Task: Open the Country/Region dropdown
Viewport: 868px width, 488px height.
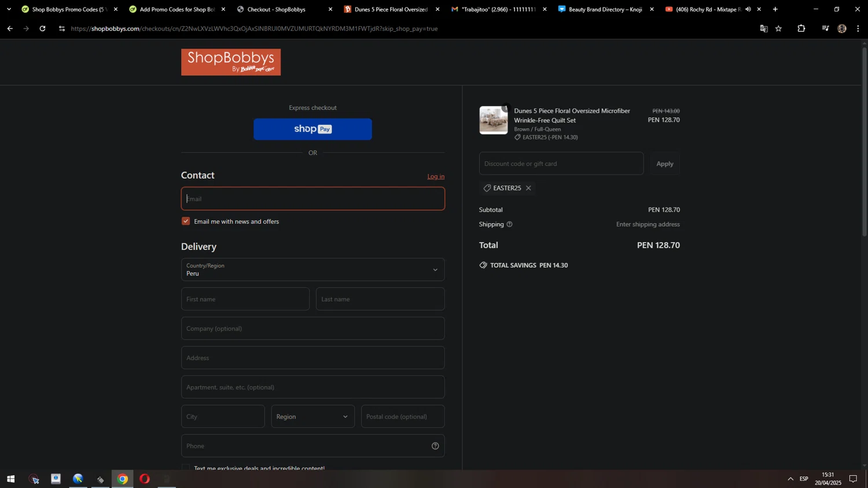Action: 313,269
